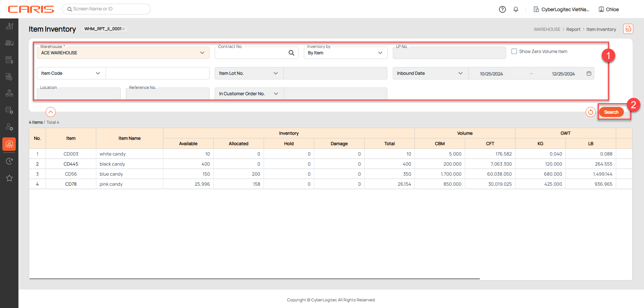Open favorites star icon in sidebar
The image size is (644, 308).
(x=9, y=178)
